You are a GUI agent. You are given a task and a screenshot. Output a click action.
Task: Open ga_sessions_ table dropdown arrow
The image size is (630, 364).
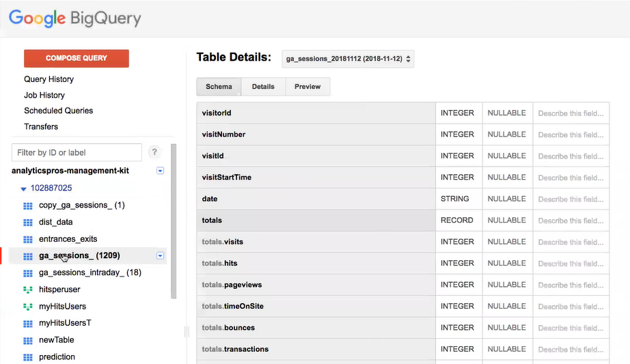coord(160,255)
